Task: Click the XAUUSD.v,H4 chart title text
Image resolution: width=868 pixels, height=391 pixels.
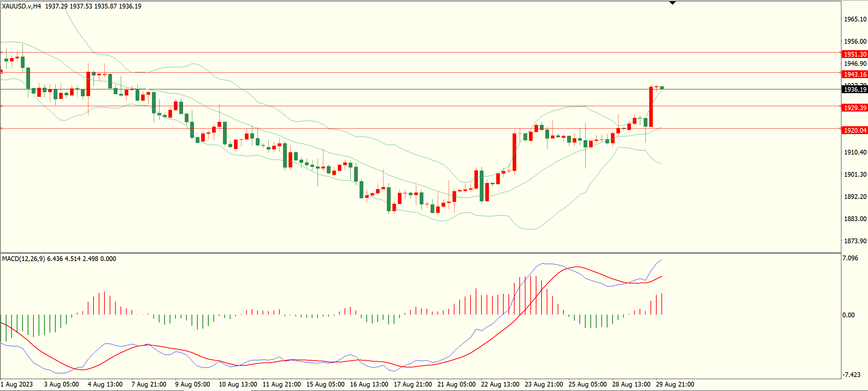Action: tap(21, 6)
